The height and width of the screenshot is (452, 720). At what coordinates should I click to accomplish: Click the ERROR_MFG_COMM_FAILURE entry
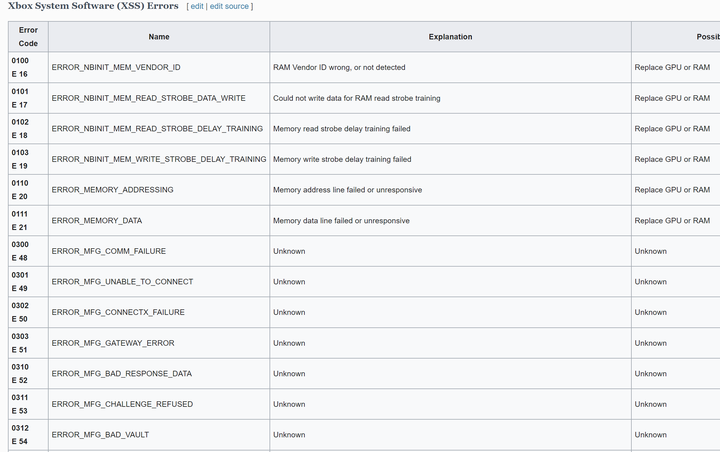click(x=108, y=251)
